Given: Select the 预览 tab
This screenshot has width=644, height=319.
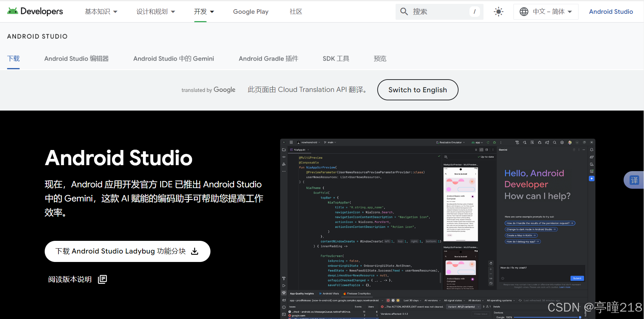Looking at the screenshot, I should pyautogui.click(x=380, y=58).
